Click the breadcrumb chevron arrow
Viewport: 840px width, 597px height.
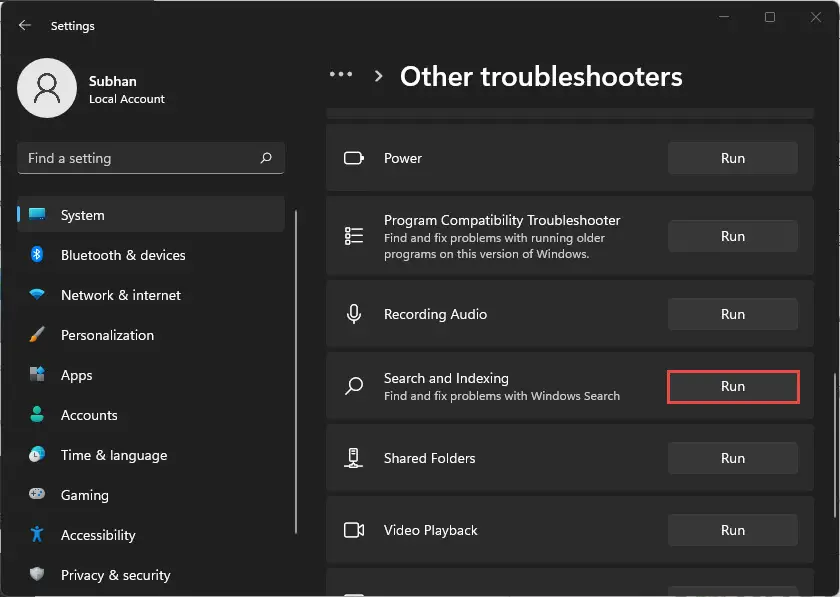click(x=378, y=76)
